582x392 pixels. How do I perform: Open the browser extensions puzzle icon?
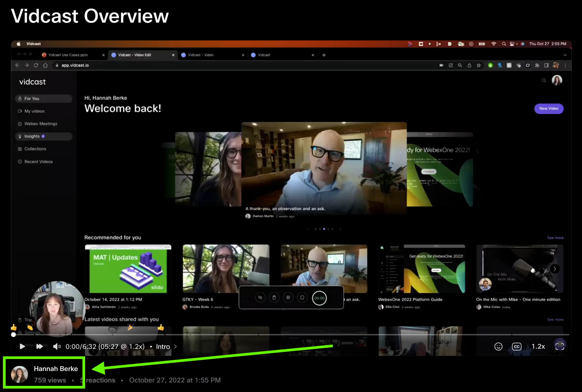click(x=537, y=65)
